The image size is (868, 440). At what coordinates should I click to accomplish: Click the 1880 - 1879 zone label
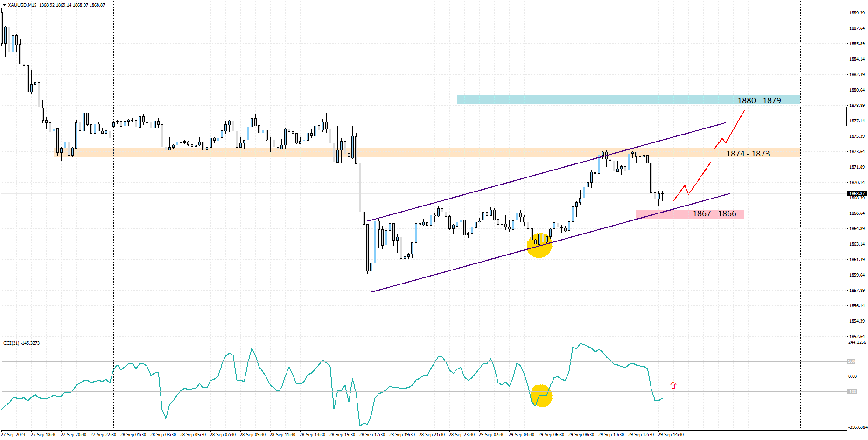click(759, 100)
